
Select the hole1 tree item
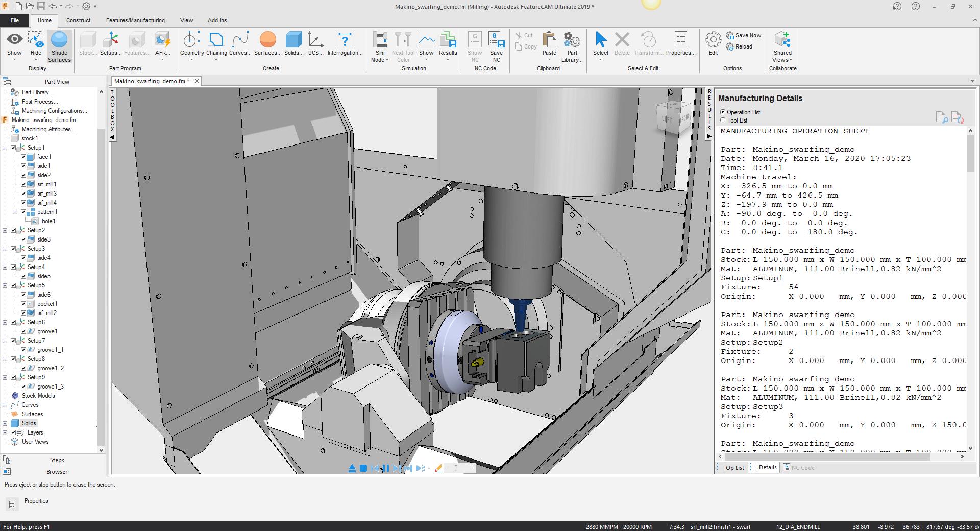pos(48,221)
